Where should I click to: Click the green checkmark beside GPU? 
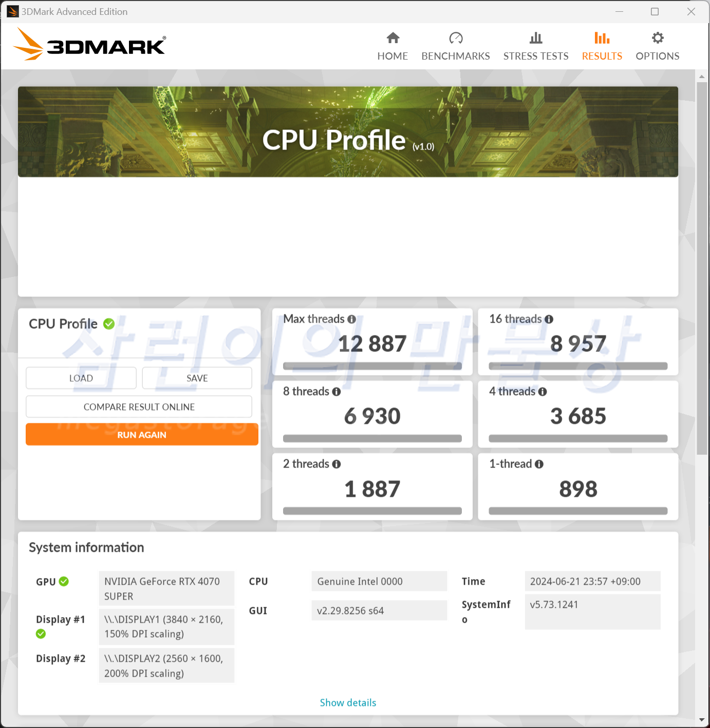coord(64,581)
